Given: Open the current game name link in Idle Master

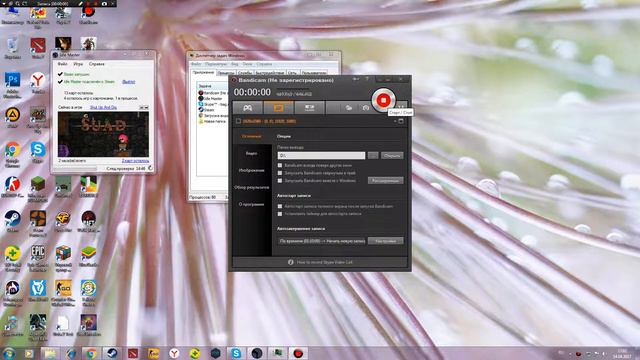Looking at the screenshot, I should pyautogui.click(x=103, y=107).
